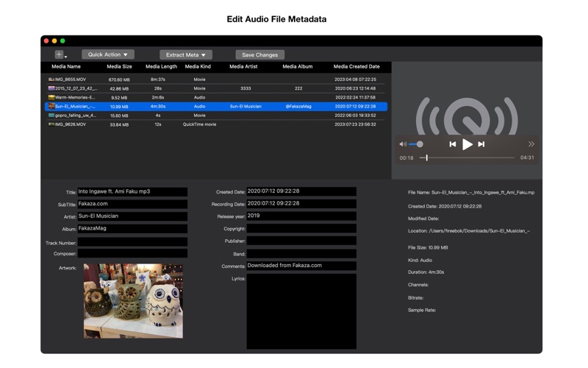Click the 04:31 total time label
The image size is (588, 368).
[x=527, y=158]
